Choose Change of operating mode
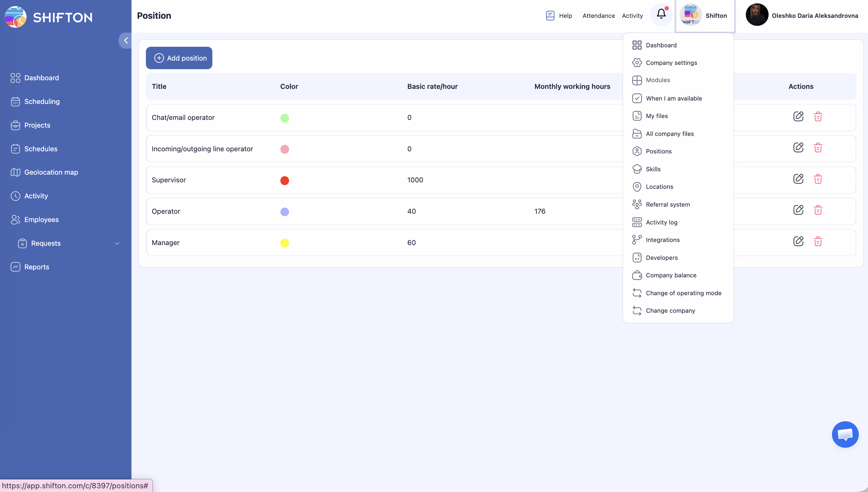868x492 pixels. pos(683,293)
